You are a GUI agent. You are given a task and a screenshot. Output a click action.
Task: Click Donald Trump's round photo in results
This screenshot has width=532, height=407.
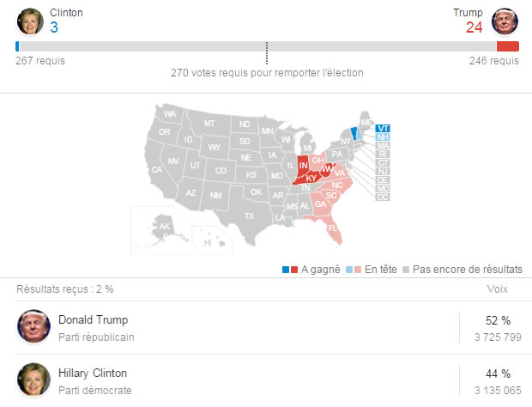[33, 326]
